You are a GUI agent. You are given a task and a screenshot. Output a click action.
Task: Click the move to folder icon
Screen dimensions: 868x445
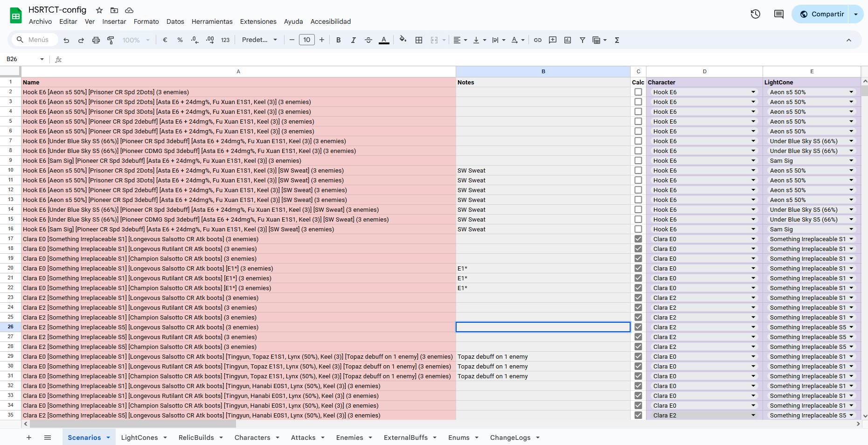click(114, 10)
